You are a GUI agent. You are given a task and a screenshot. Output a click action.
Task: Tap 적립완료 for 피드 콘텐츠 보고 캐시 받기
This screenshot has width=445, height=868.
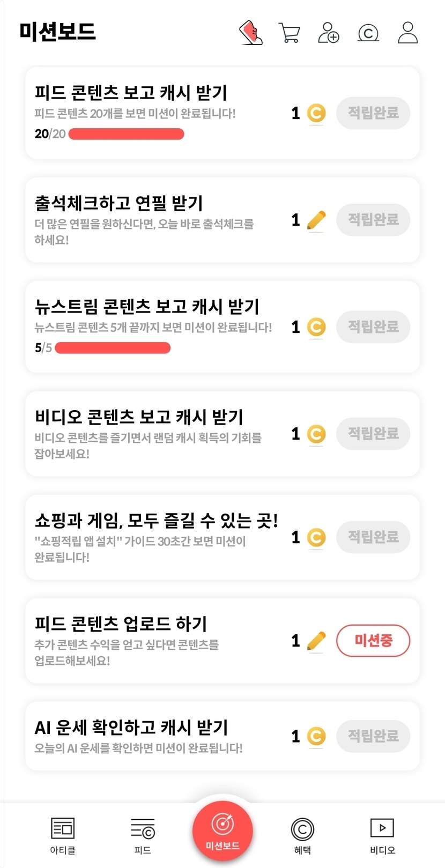tap(373, 113)
